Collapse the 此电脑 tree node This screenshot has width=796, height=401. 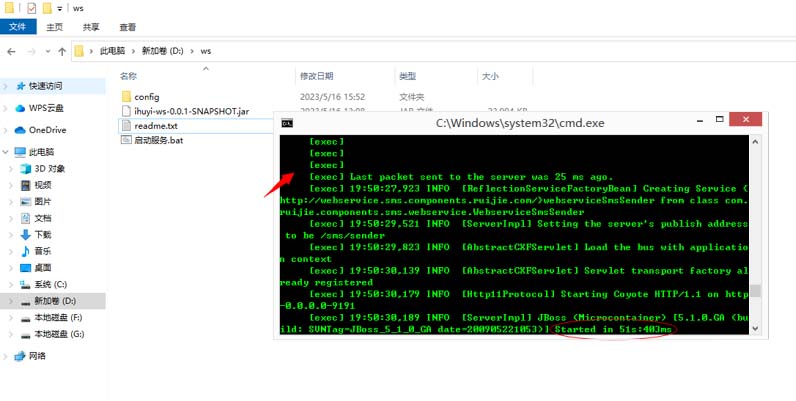click(7, 152)
